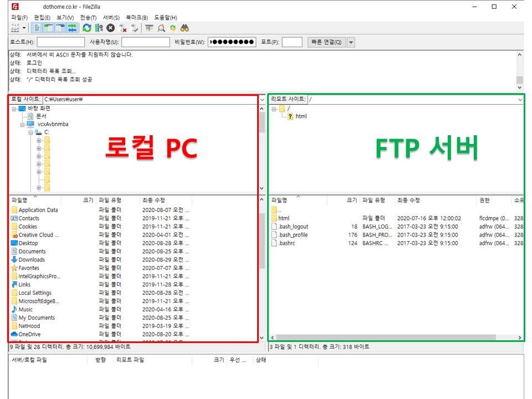Open the 북마크(B) menu

pos(137,18)
